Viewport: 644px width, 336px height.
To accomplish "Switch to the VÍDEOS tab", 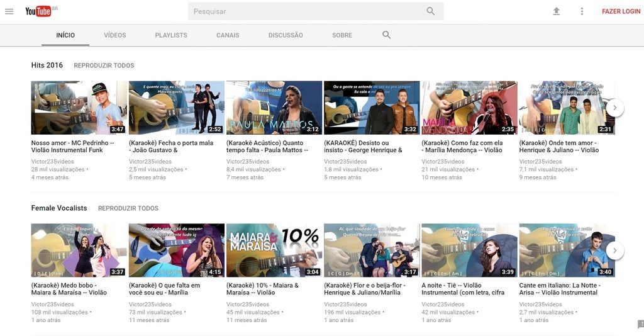I will tap(114, 35).
